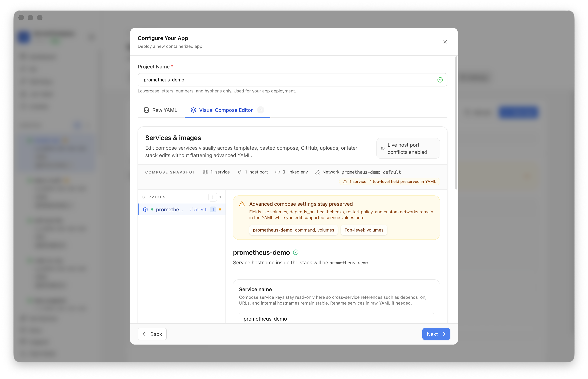Click the :latest tag on the service row
Viewport: 588px width, 379px height.
tap(198, 210)
